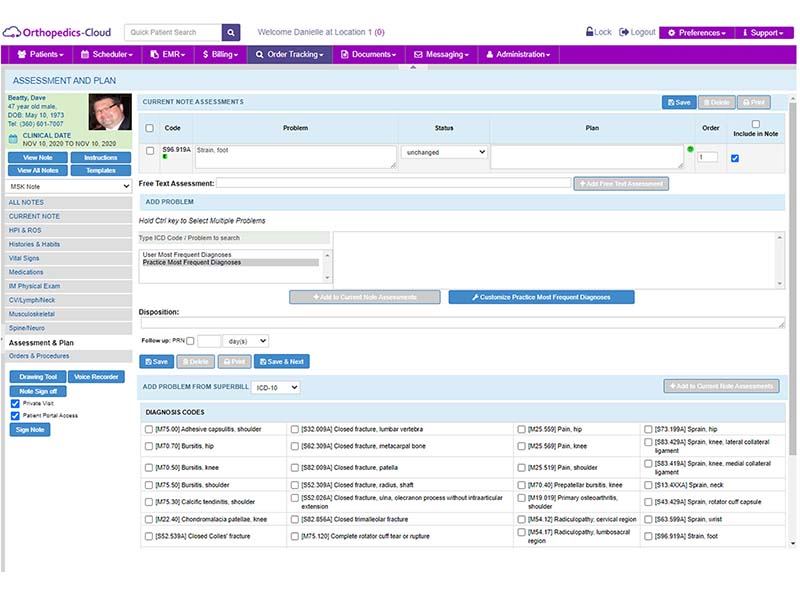The height and width of the screenshot is (600, 800).
Task: Select Practice Most Frequent Diagnoses list item
Action: [230, 263]
